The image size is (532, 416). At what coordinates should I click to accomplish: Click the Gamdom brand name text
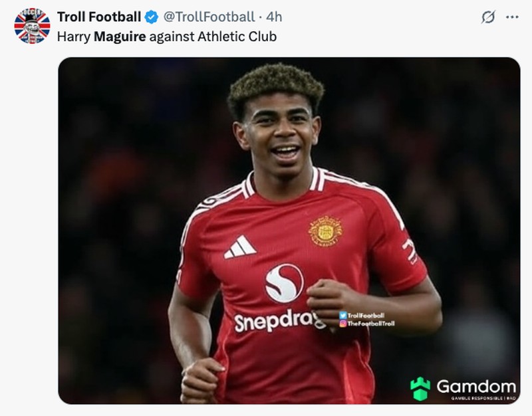coord(476,386)
